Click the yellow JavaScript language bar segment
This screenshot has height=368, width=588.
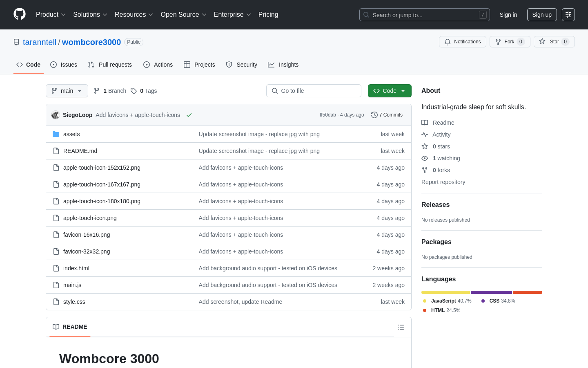point(445,292)
